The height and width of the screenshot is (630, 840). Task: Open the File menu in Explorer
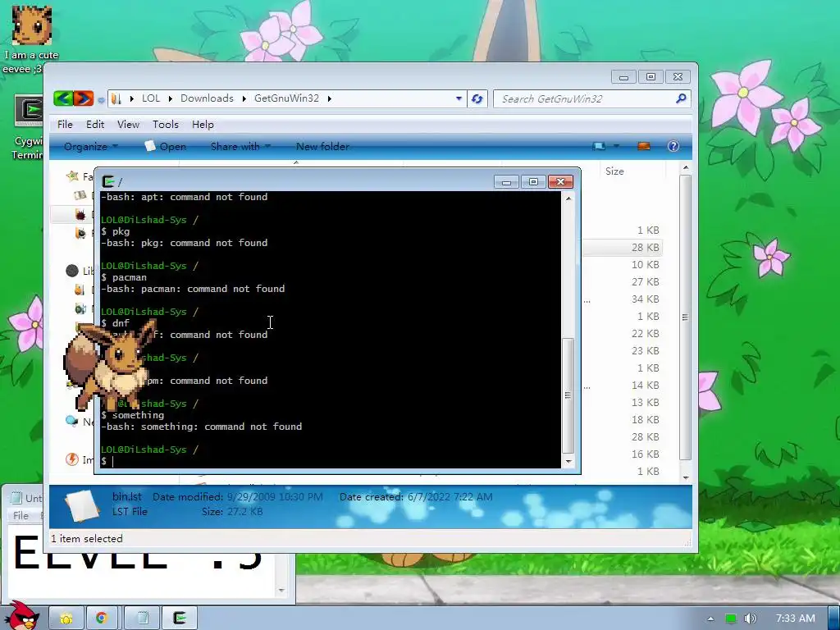pos(65,125)
